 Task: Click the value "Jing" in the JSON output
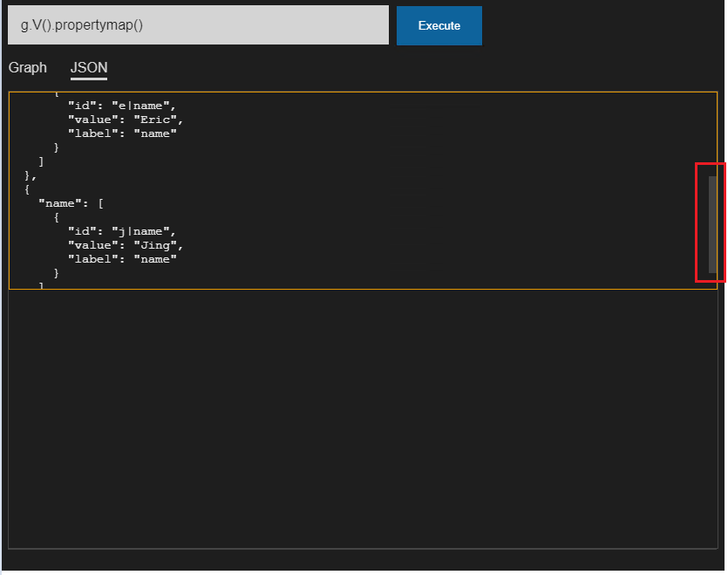click(157, 245)
